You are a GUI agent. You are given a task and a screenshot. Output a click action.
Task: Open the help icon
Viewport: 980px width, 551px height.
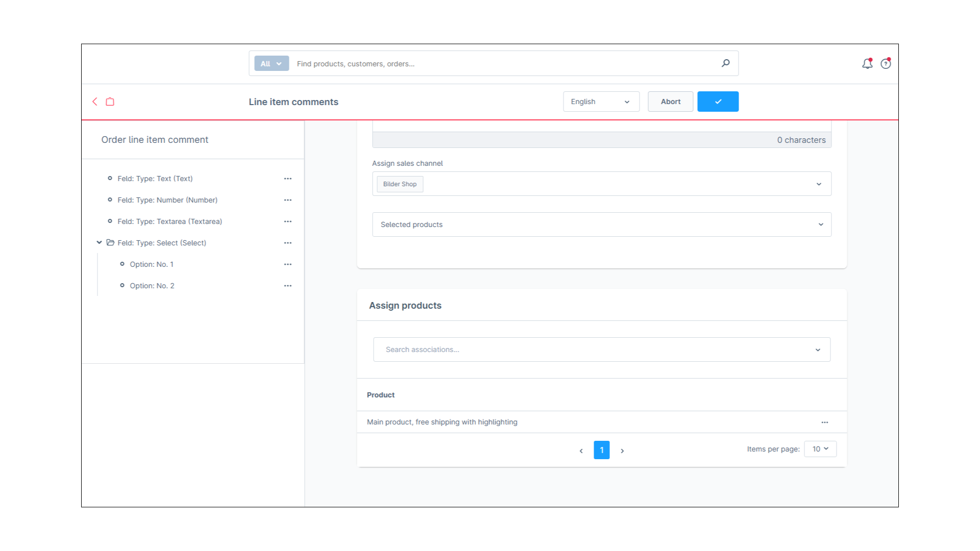click(886, 64)
